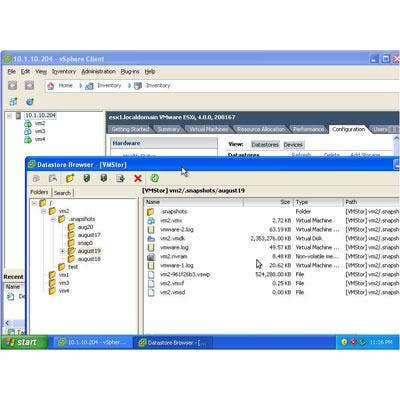Image resolution: width=400 pixels, height=400 pixels.
Task: Select the vm3 virtual machine in inventory tree
Action: tap(40, 131)
